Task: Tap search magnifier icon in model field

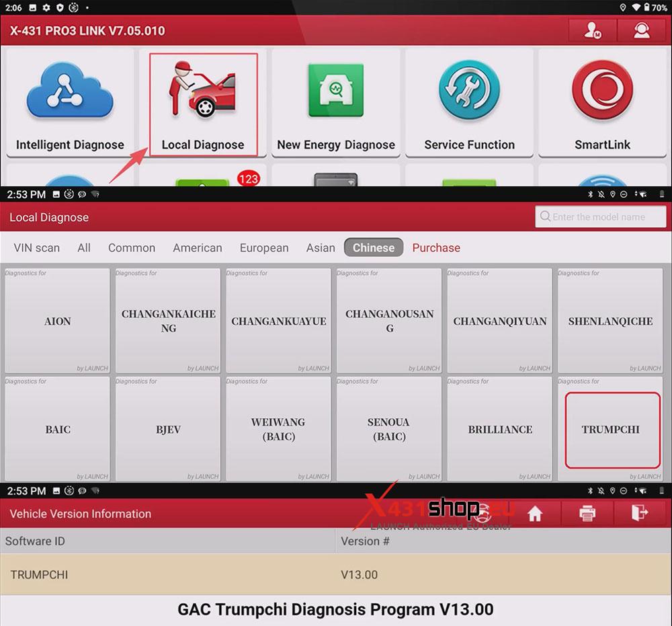Action: coord(545,216)
